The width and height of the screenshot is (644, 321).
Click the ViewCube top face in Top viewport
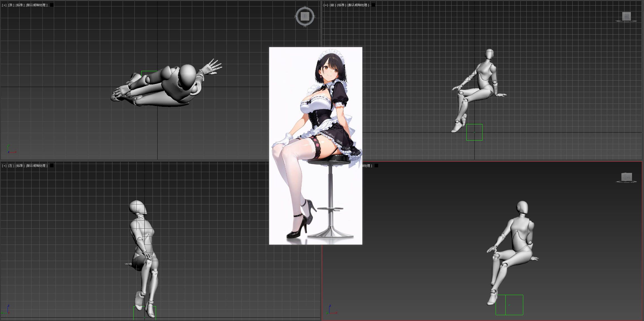tap(305, 16)
